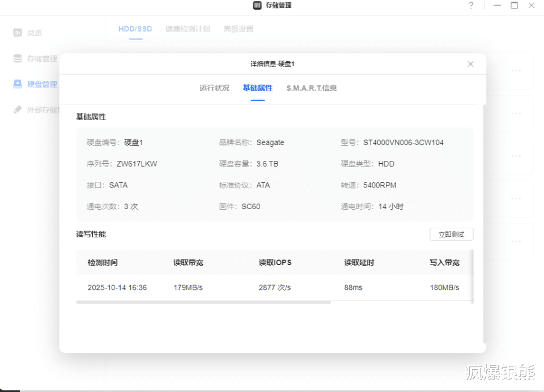Open help via the question mark icon
544x392 pixels.
click(x=471, y=6)
